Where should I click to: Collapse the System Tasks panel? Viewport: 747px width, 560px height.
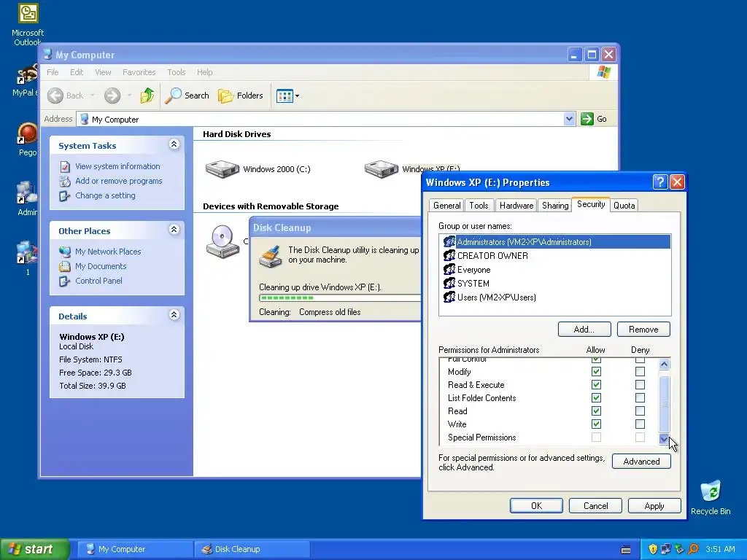click(x=174, y=144)
